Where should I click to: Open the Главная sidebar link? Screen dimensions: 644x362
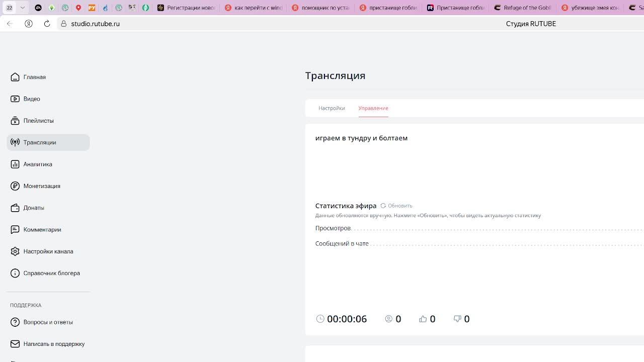click(x=35, y=77)
